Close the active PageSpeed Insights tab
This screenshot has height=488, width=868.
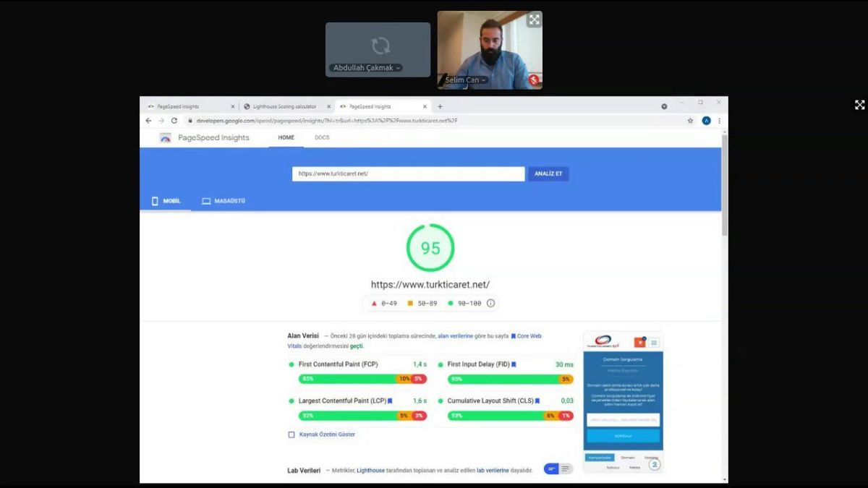pos(425,106)
